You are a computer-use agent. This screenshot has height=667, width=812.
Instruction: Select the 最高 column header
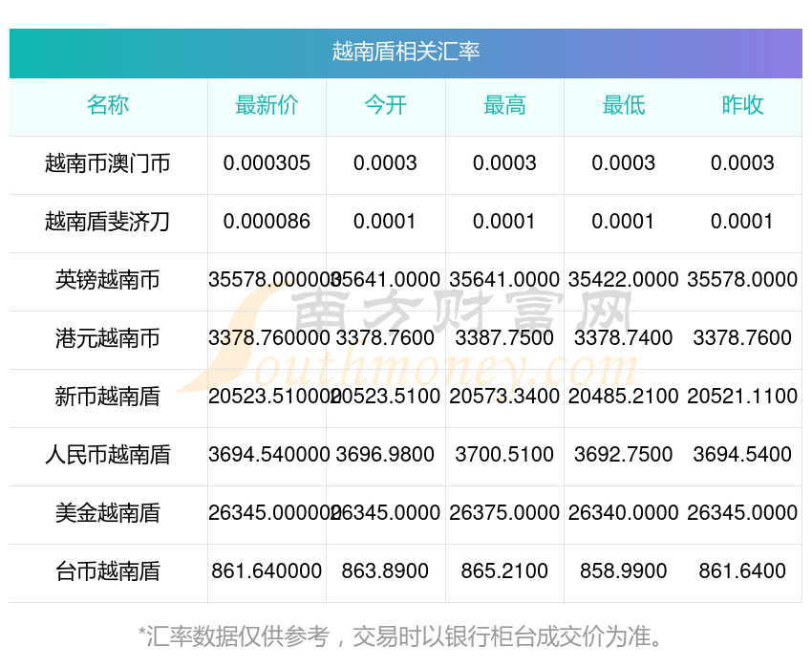(504, 105)
